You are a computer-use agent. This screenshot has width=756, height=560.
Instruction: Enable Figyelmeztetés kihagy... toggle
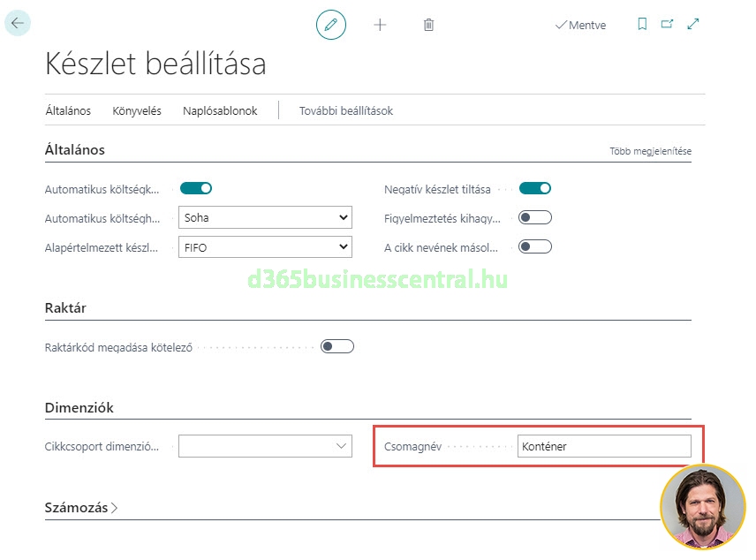click(x=535, y=217)
